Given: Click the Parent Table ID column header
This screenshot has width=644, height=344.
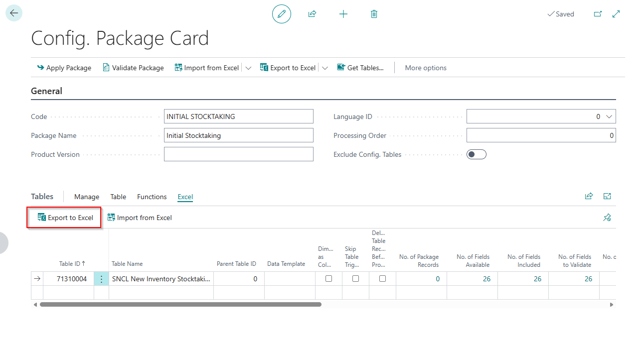Looking at the screenshot, I should [x=236, y=264].
